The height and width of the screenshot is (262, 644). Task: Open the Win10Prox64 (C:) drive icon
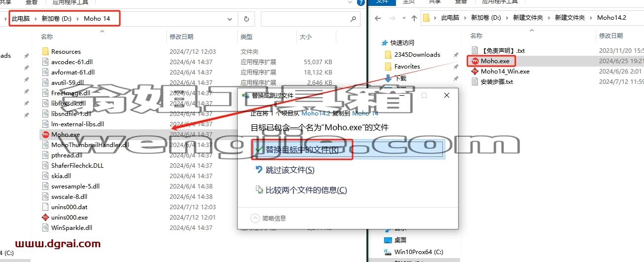pyautogui.click(x=388, y=252)
